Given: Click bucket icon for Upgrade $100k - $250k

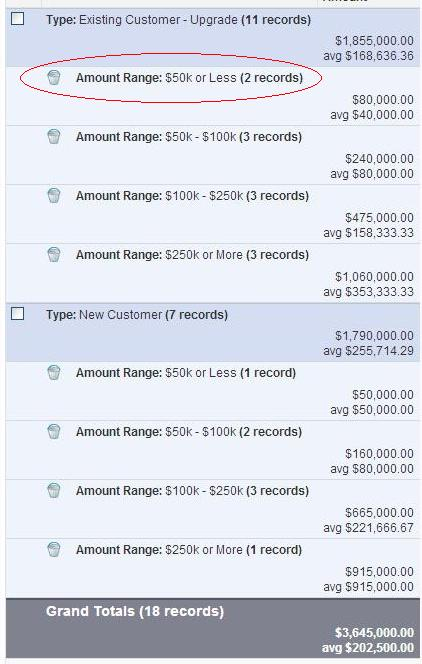Looking at the screenshot, I should click(54, 195).
